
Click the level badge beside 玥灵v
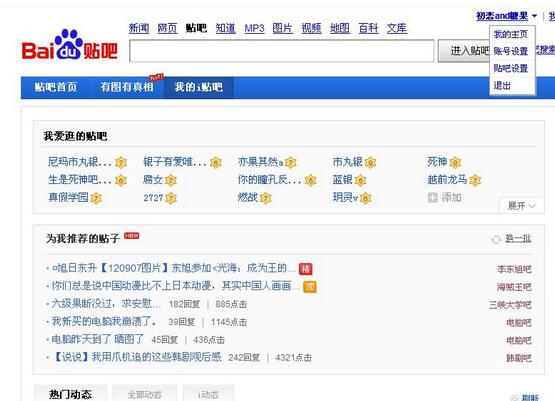pyautogui.click(x=365, y=198)
